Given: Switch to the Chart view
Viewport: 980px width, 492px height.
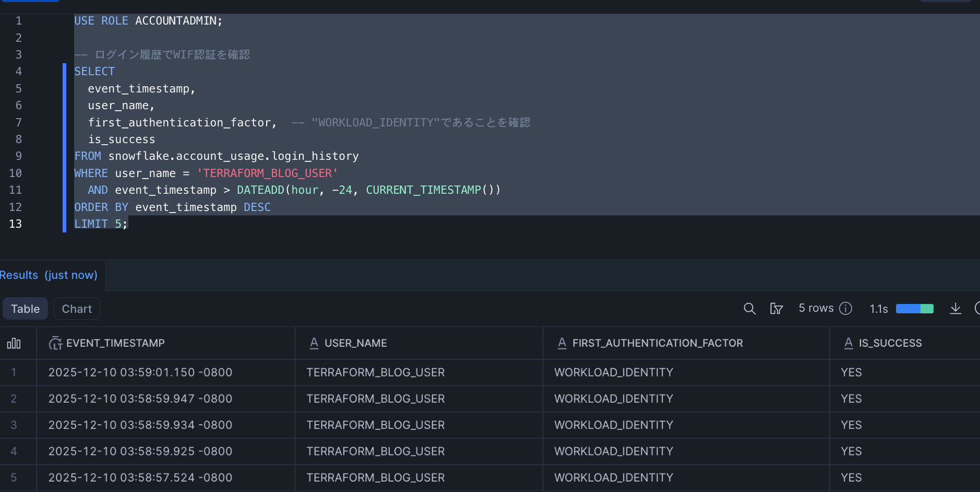Looking at the screenshot, I should [77, 309].
